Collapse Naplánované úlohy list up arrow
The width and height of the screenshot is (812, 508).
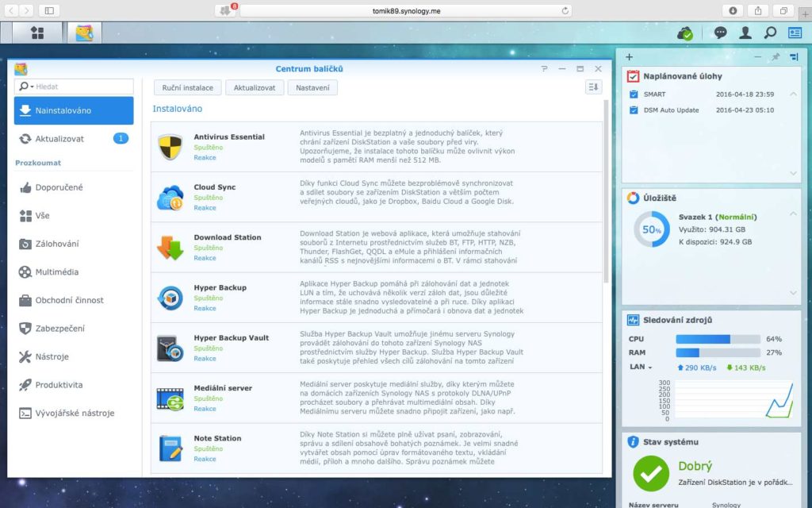(x=793, y=94)
